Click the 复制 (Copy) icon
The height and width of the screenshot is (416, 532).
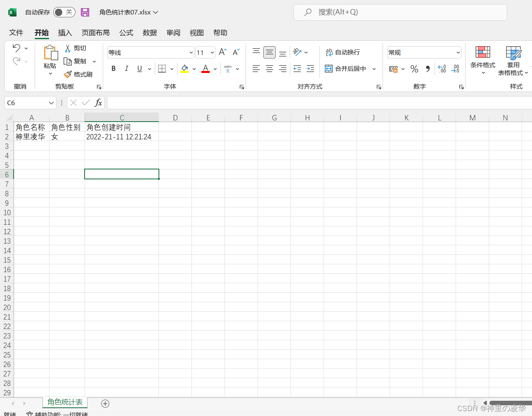click(68, 61)
